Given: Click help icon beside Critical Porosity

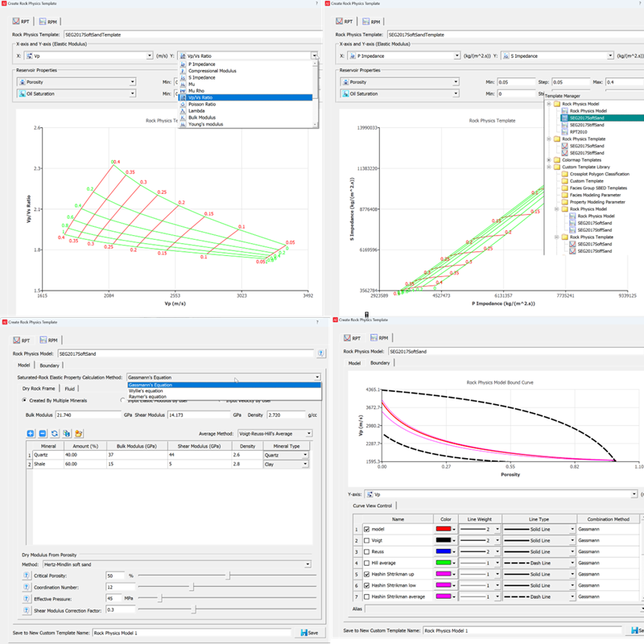Looking at the screenshot, I should [x=27, y=576].
